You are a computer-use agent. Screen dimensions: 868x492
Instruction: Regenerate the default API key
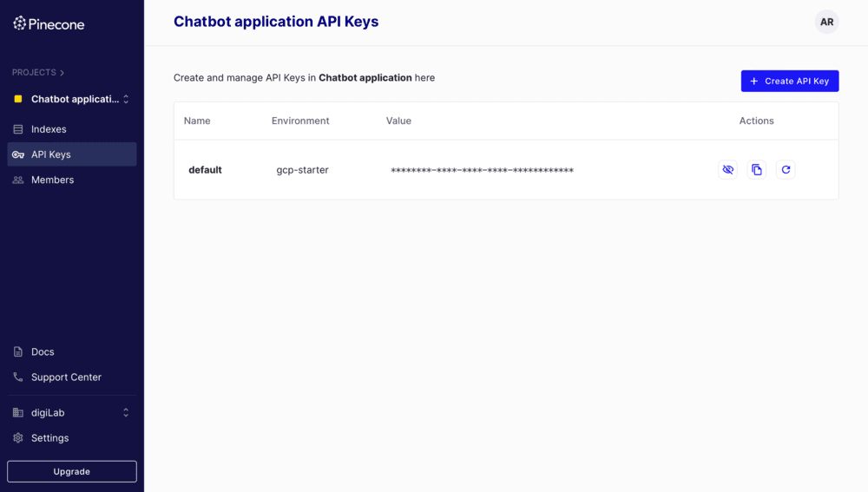786,170
